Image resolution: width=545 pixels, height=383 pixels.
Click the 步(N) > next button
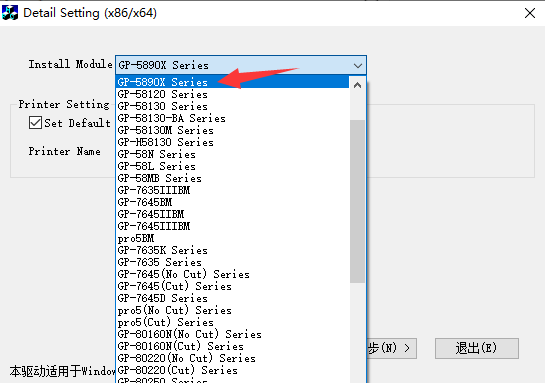391,348
